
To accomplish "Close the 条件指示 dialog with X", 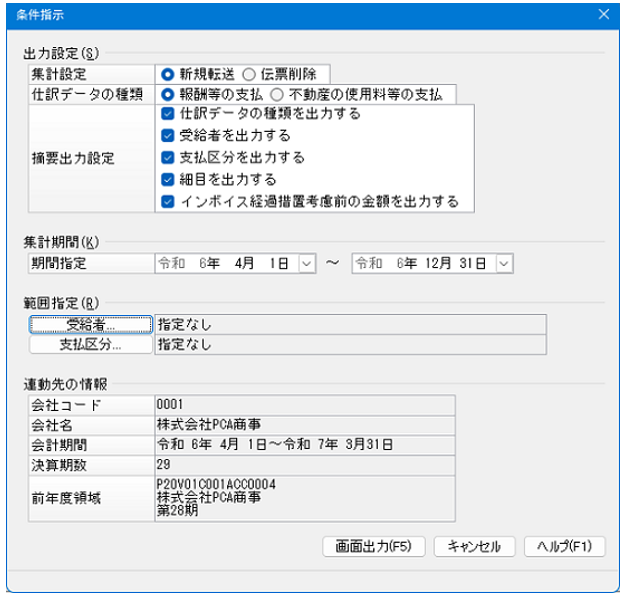I will [x=604, y=14].
